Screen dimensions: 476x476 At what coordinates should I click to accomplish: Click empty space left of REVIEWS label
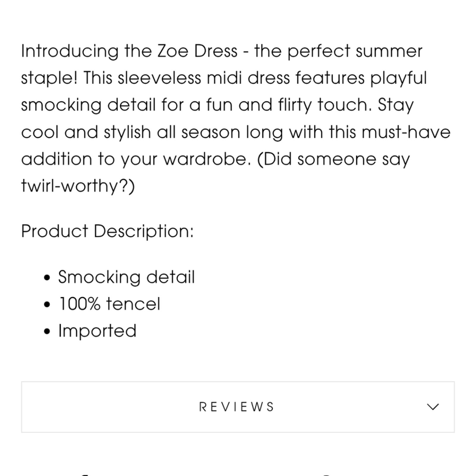tap(110, 407)
